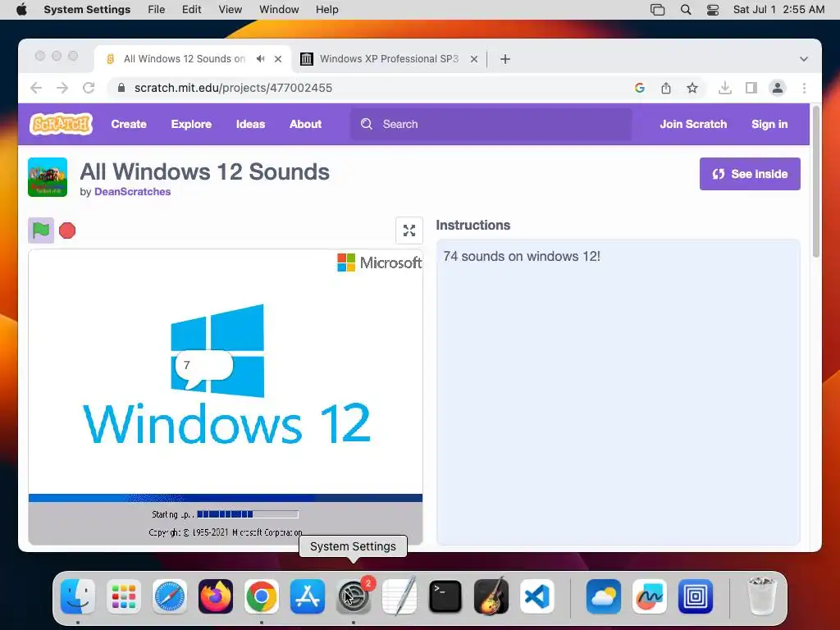
Task: Open the downloads icon
Action: click(x=725, y=88)
